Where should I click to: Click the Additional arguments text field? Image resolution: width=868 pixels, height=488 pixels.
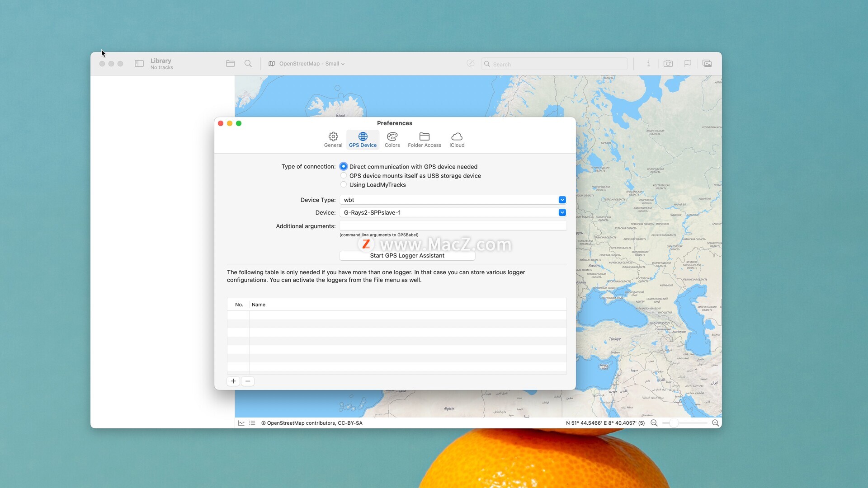[453, 226]
